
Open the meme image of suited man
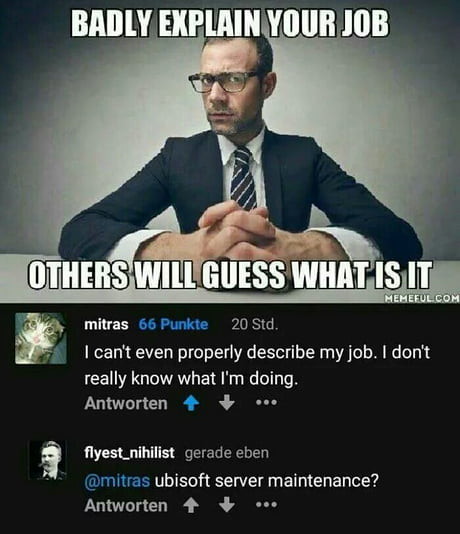pos(230,152)
